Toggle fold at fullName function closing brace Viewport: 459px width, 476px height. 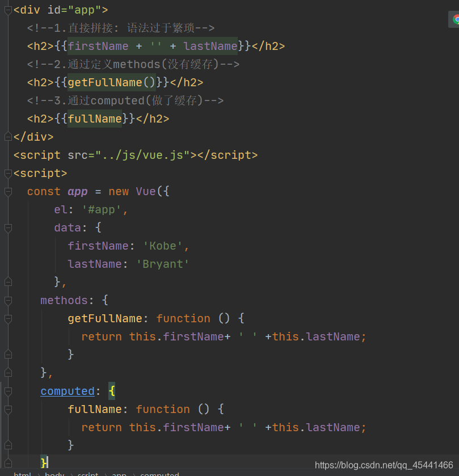tap(8, 445)
